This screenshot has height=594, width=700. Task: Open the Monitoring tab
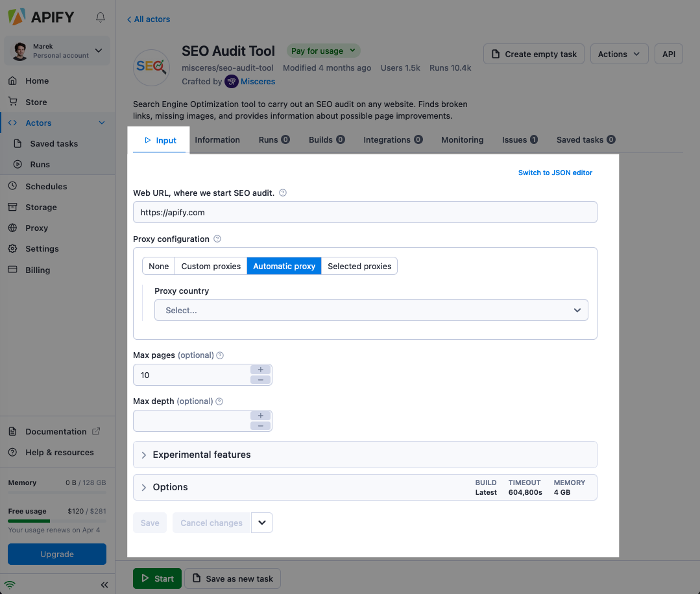pyautogui.click(x=462, y=139)
